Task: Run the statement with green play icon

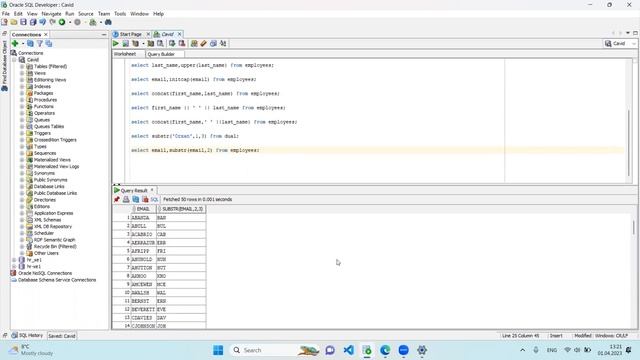Action: [116, 43]
